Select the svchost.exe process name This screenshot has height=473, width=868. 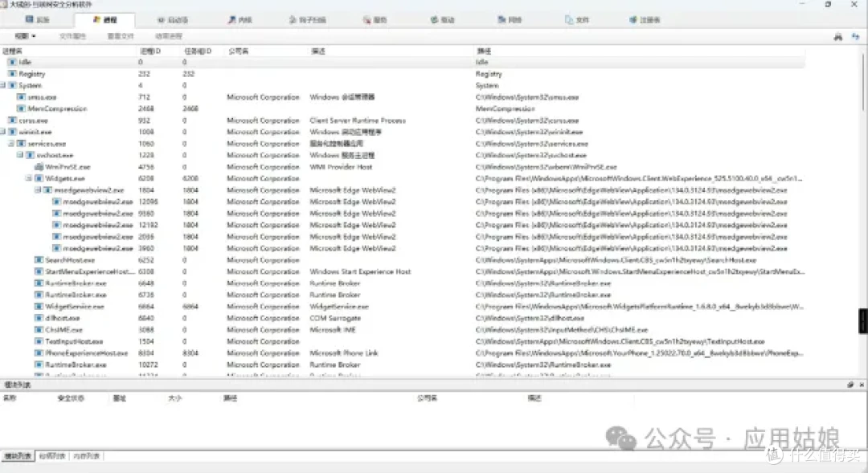click(x=55, y=155)
